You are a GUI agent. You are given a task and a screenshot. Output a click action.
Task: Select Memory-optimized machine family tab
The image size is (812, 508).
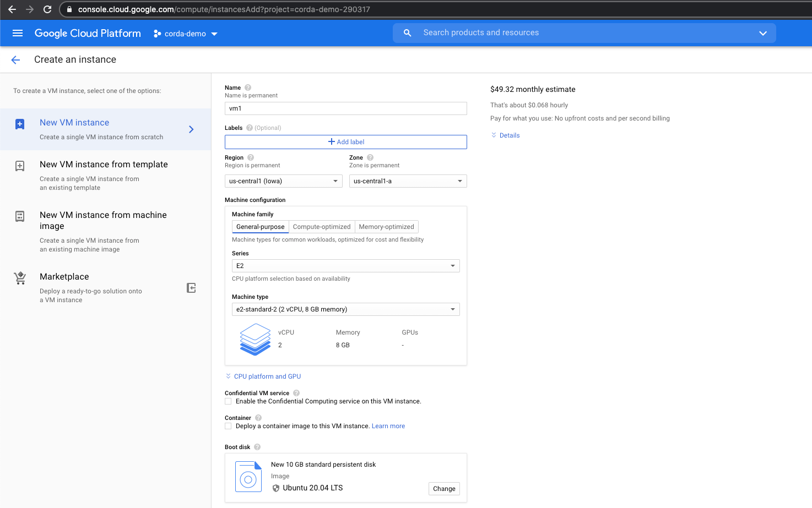coord(386,227)
